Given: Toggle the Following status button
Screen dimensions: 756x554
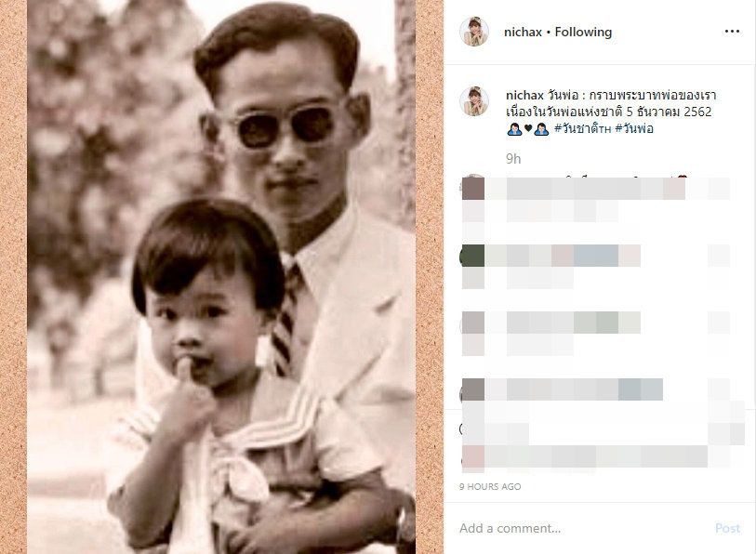Looking at the screenshot, I should coord(583,32).
